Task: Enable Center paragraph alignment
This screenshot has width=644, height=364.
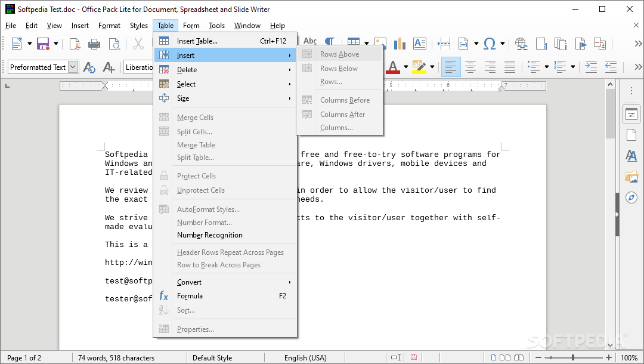Action: [x=470, y=67]
